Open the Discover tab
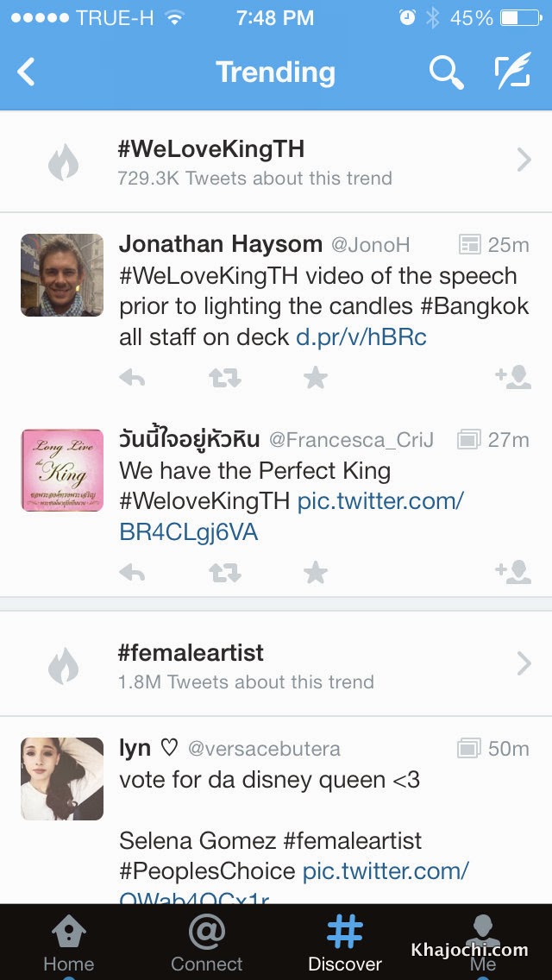 [x=345, y=943]
